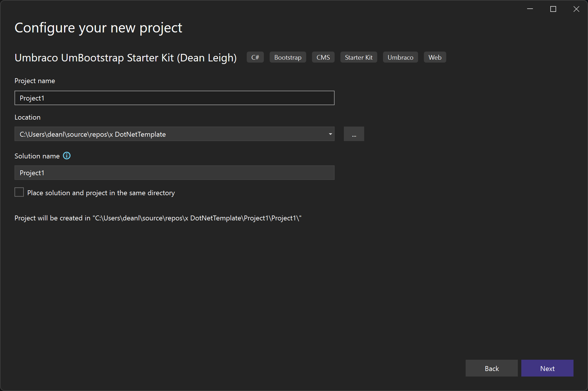
Task: Click the CMS tag
Action: tap(323, 57)
